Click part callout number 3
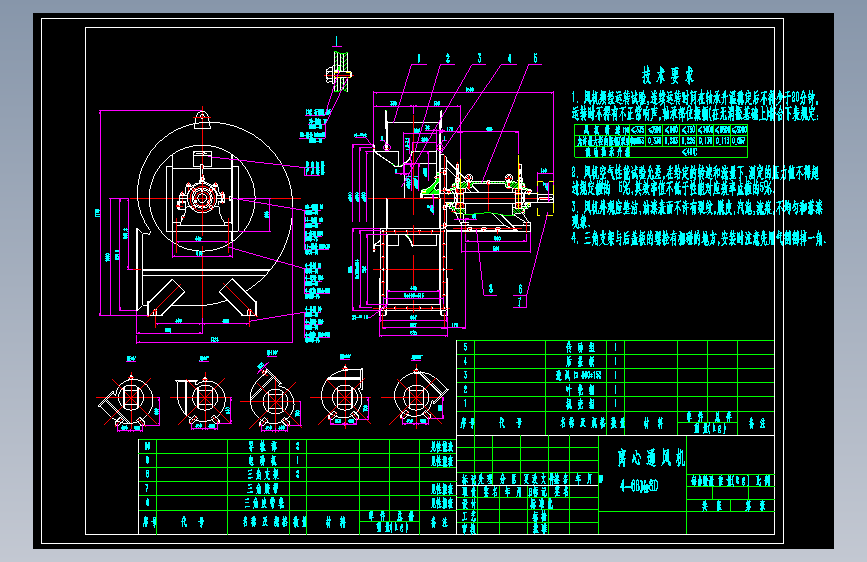The image size is (867, 562). coord(479,58)
